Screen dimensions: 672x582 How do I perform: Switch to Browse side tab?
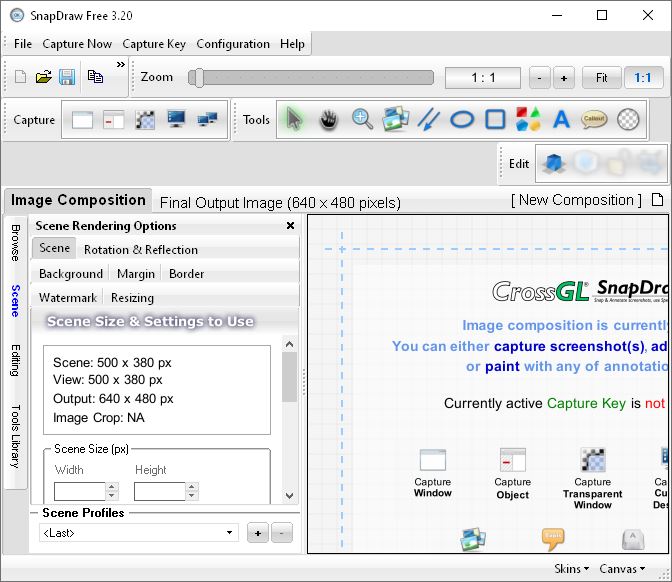point(15,243)
